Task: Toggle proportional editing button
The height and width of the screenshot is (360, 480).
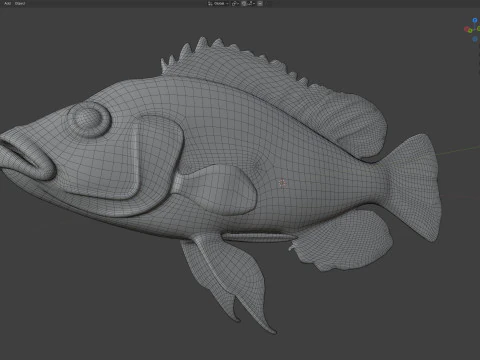Action: click(260, 3)
